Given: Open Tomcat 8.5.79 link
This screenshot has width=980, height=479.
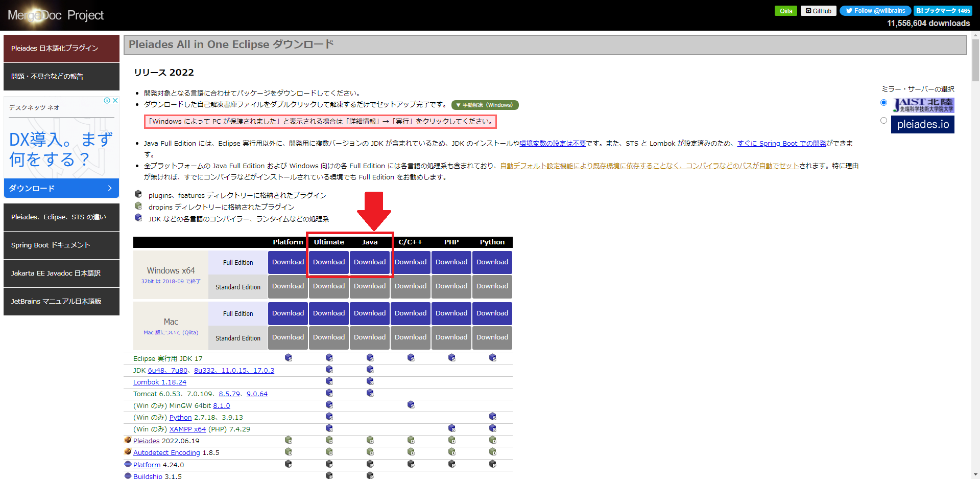Looking at the screenshot, I should (x=229, y=394).
